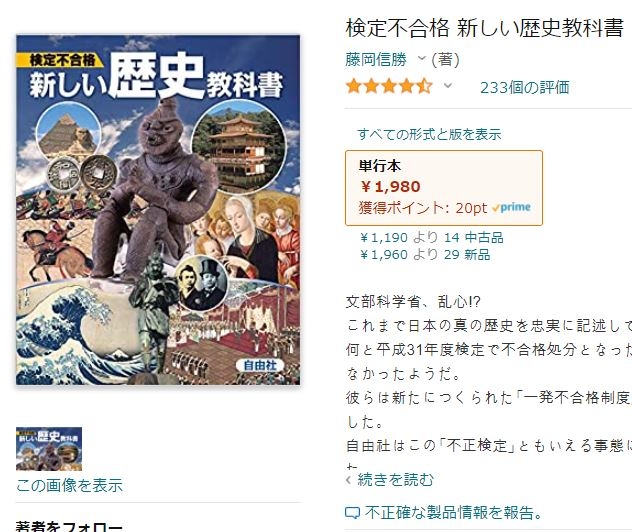Click the chevron beside 続きを読む
The width and height of the screenshot is (632, 532).
pos(349,480)
